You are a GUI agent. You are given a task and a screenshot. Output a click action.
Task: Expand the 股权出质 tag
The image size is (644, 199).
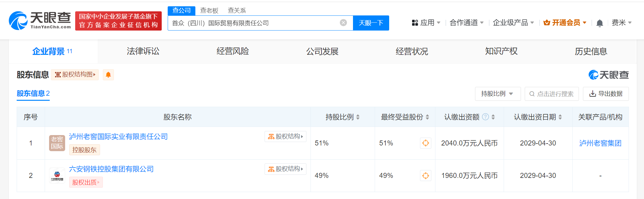(86, 182)
